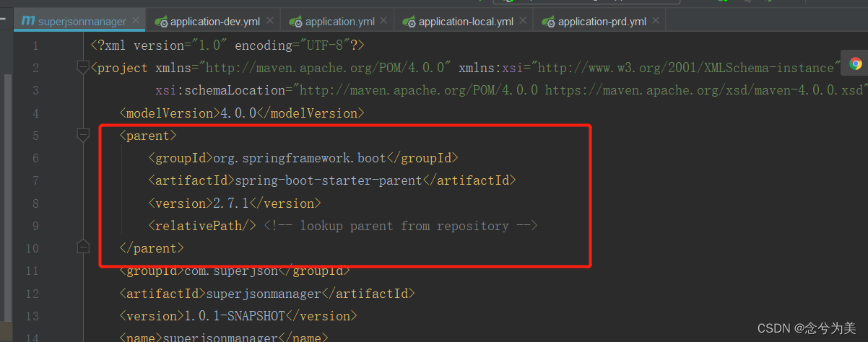The image size is (868, 342).
Task: Open the application-prd.yml tab
Action: [602, 21]
